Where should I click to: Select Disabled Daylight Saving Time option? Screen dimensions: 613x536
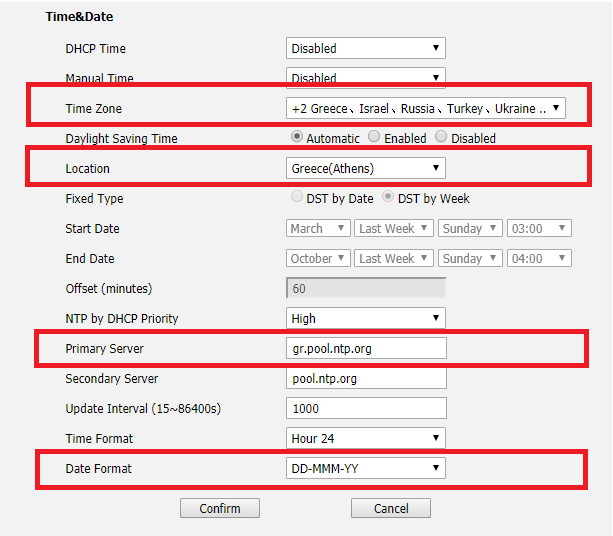click(x=443, y=138)
